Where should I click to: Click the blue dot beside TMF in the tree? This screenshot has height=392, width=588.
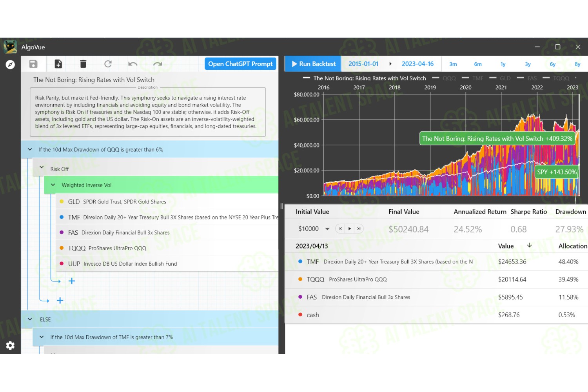(x=62, y=217)
